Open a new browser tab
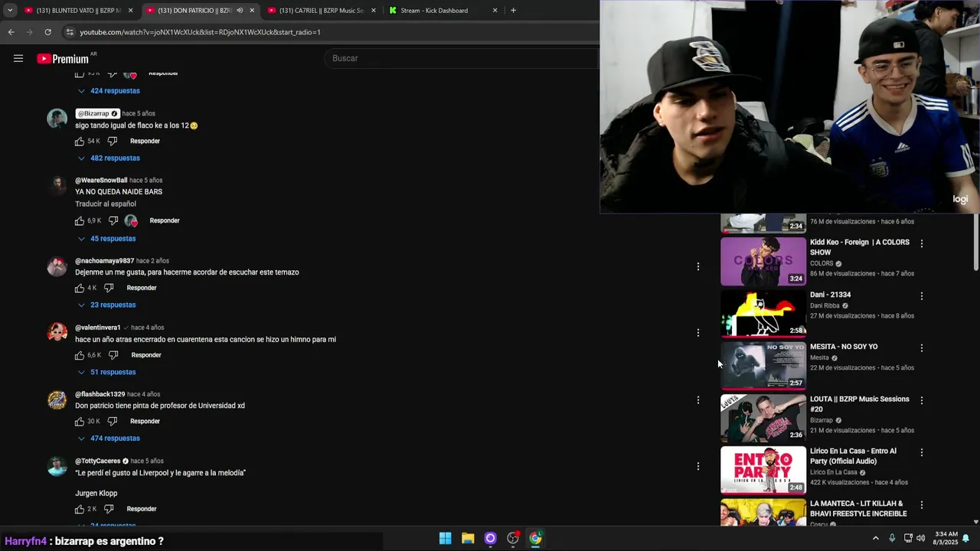980x551 pixels. [513, 10]
